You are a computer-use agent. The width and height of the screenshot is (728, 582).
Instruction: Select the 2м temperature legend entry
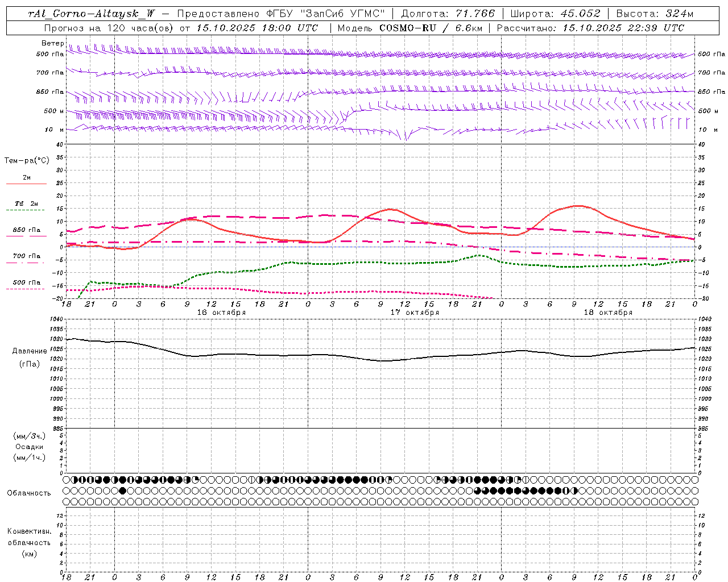[x=27, y=178]
